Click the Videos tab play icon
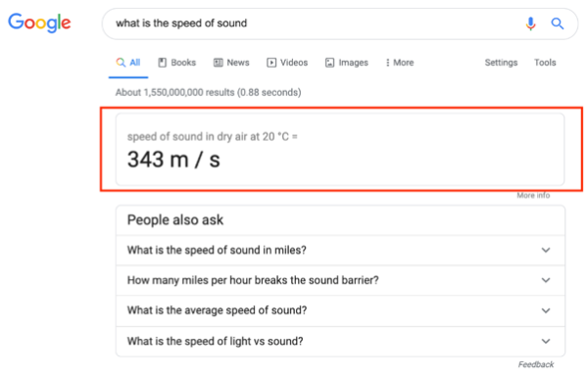588x376 pixels. (271, 63)
